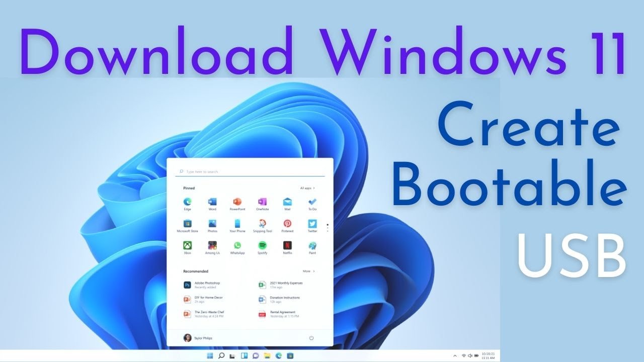Open the Paint app

tap(312, 248)
